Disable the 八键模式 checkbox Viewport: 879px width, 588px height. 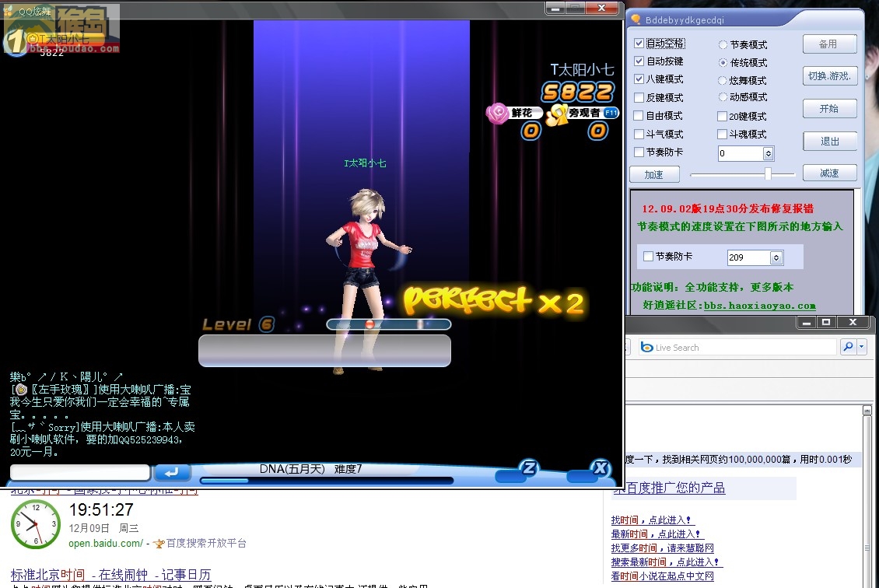point(639,79)
